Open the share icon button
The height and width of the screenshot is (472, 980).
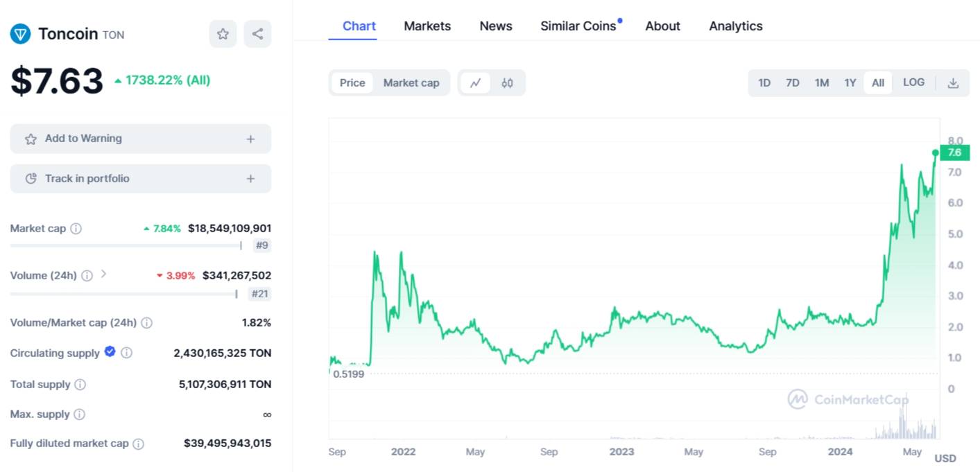click(x=258, y=34)
